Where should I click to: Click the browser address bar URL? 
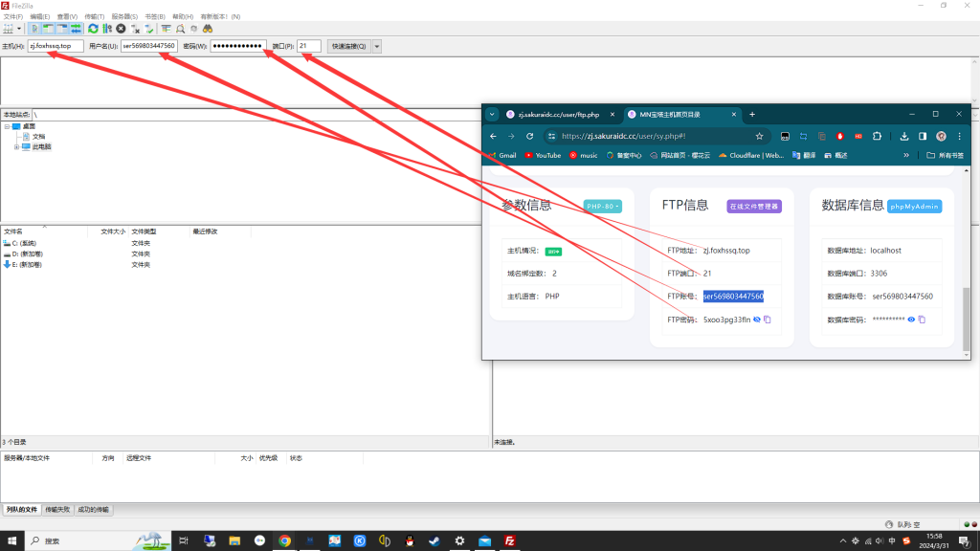pyautogui.click(x=623, y=136)
